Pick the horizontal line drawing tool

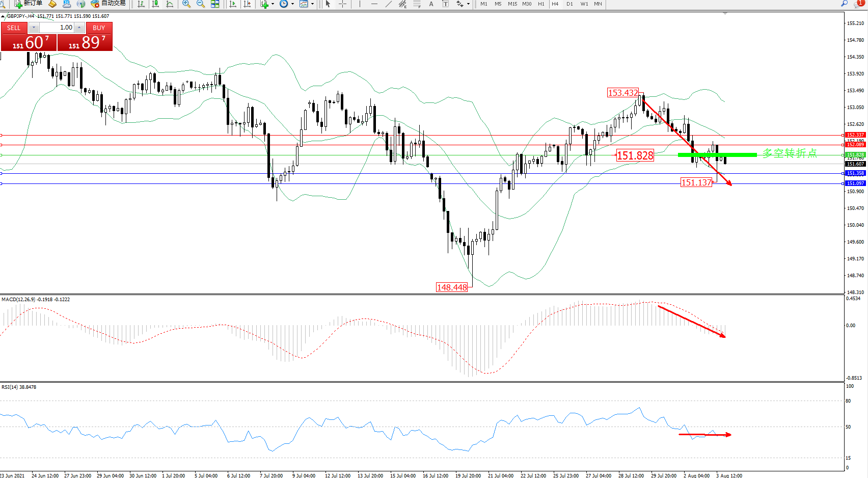click(x=374, y=4)
